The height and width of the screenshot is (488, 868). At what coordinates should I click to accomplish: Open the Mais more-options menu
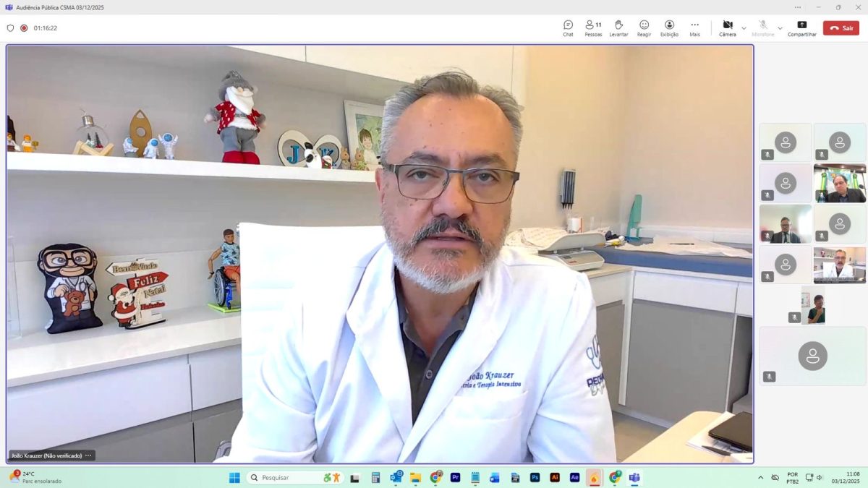[694, 27]
